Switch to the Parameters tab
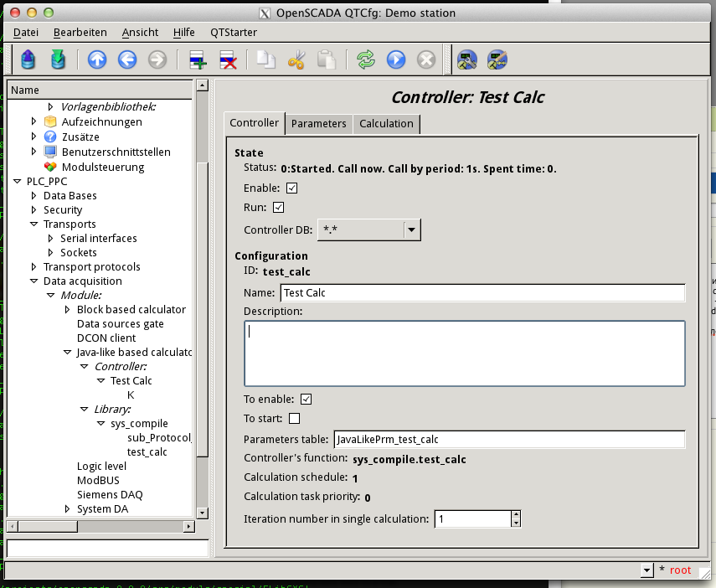This screenshot has height=588, width=716. 318,124
